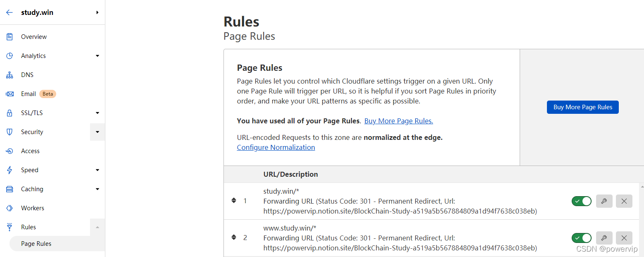The width and height of the screenshot is (644, 257).
Task: Select Page Rules in sidebar
Action: [x=36, y=244]
